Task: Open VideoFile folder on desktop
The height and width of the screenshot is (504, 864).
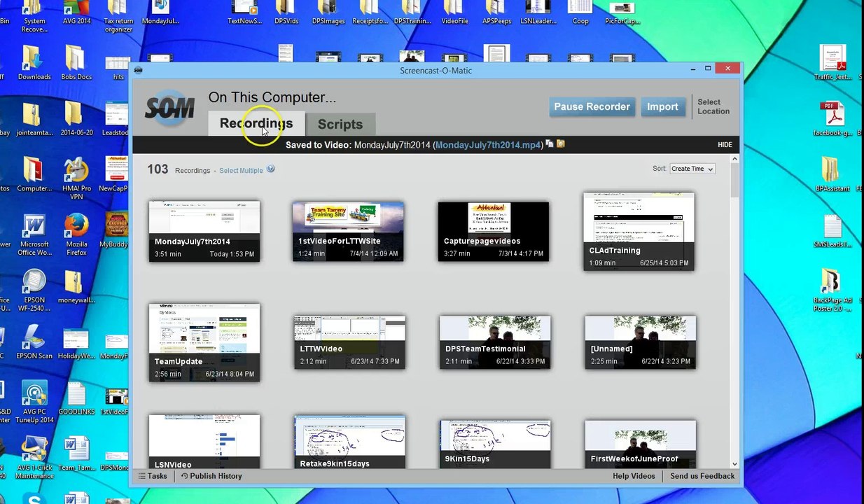Action: pyautogui.click(x=454, y=13)
